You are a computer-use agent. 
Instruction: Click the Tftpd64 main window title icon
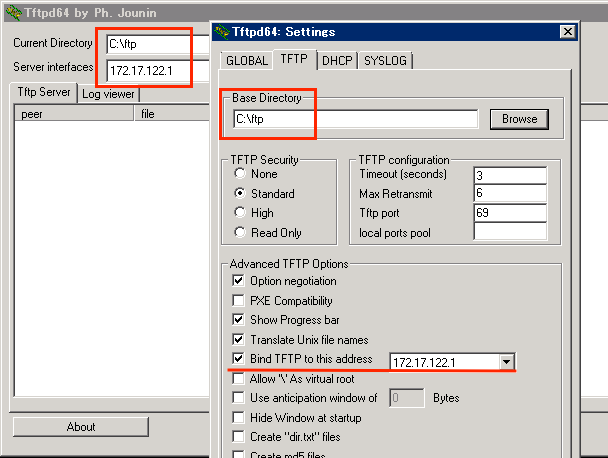click(14, 13)
